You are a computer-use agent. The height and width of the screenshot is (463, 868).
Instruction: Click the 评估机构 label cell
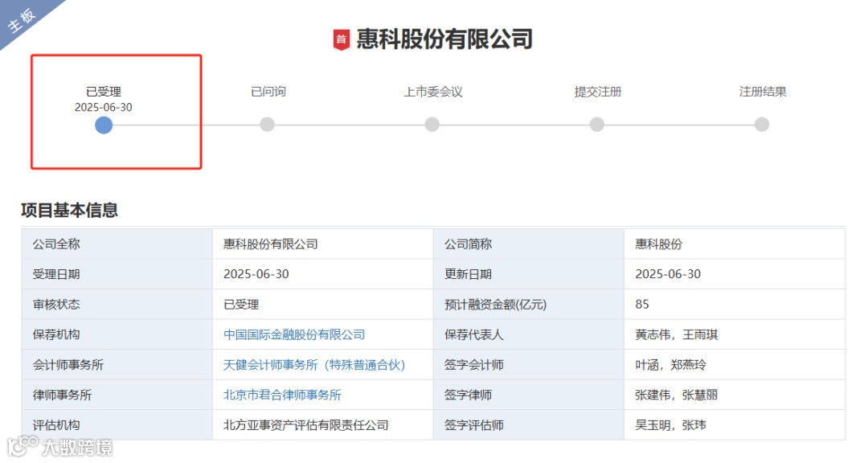pos(117,424)
